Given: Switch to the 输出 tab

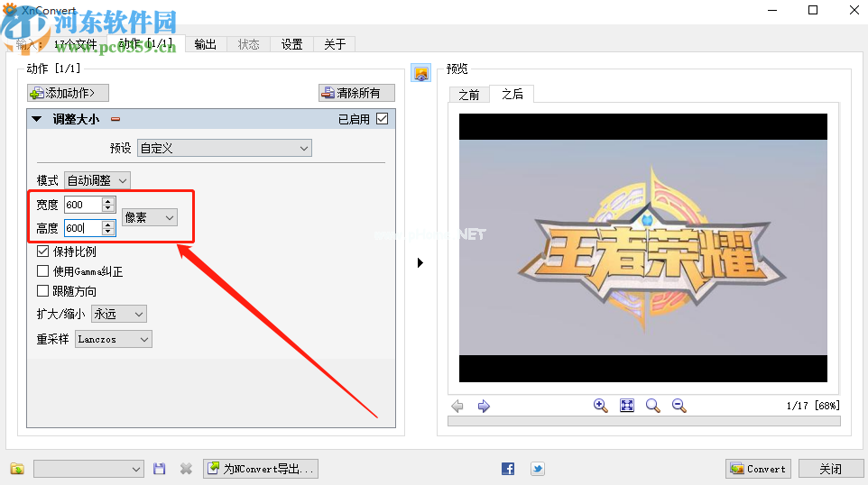Looking at the screenshot, I should (x=205, y=44).
